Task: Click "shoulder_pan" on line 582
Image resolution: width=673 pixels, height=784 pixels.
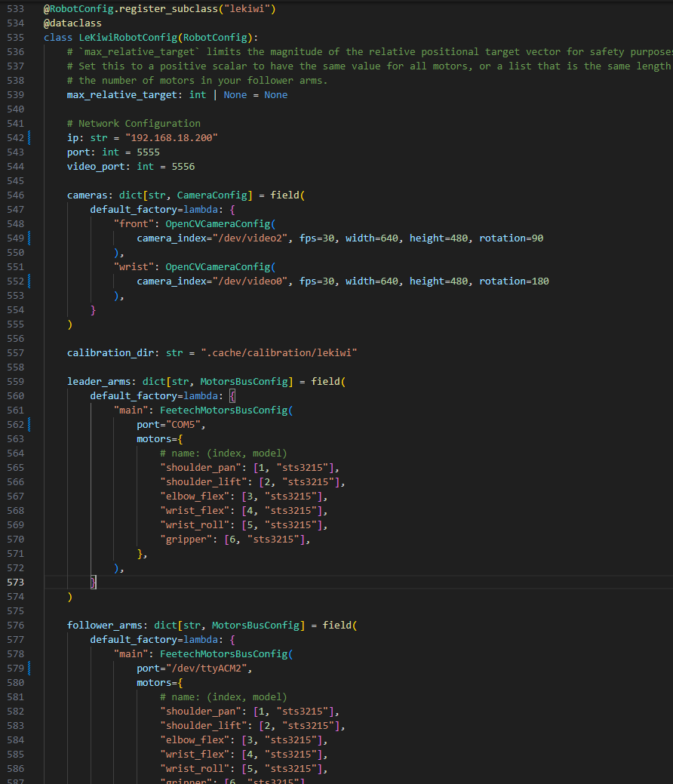Action: [x=201, y=712]
